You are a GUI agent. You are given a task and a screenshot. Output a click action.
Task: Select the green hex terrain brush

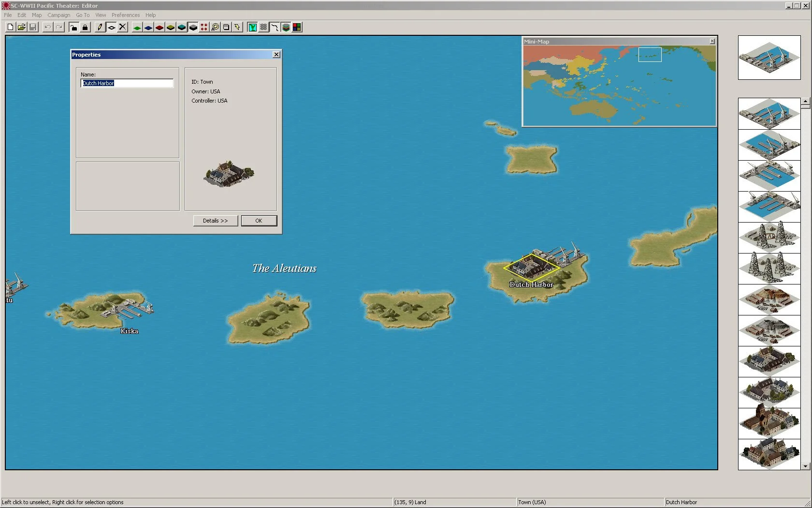[136, 27]
